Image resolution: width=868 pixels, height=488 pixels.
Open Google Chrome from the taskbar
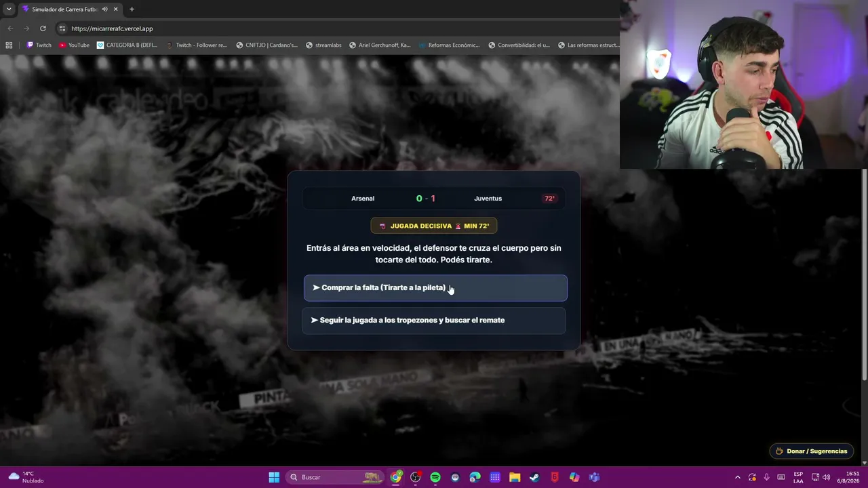pos(396,477)
